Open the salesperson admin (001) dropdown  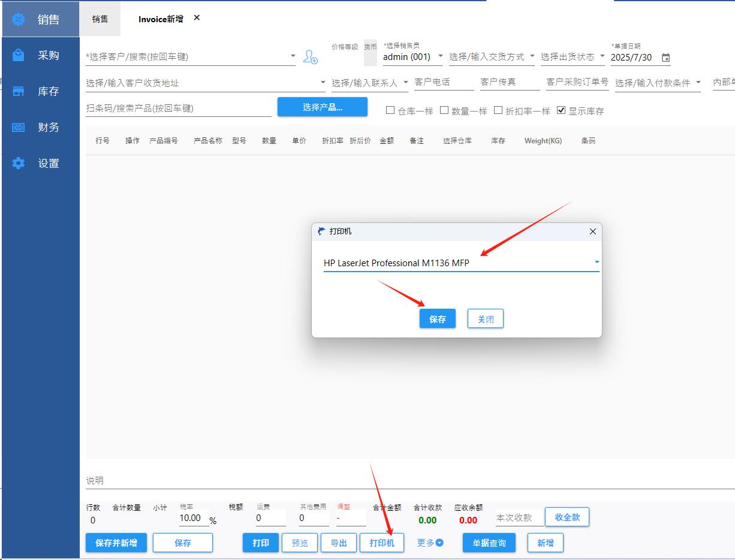pyautogui.click(x=440, y=56)
